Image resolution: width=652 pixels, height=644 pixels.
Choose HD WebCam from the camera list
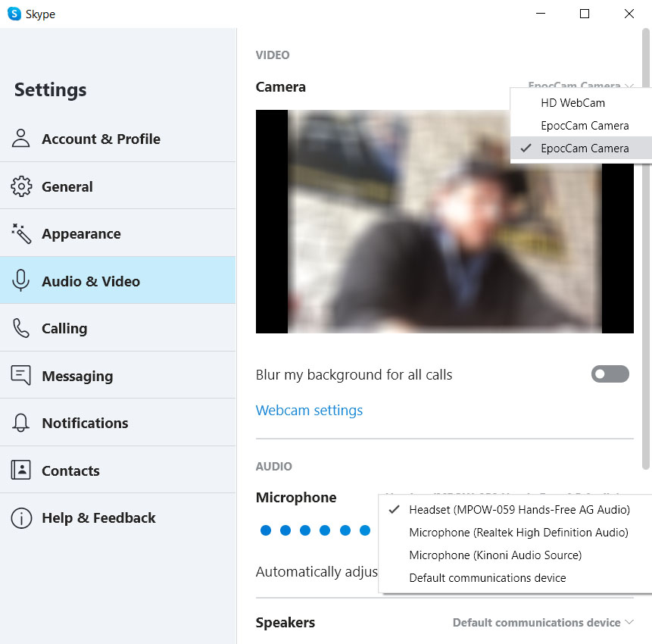(x=581, y=103)
